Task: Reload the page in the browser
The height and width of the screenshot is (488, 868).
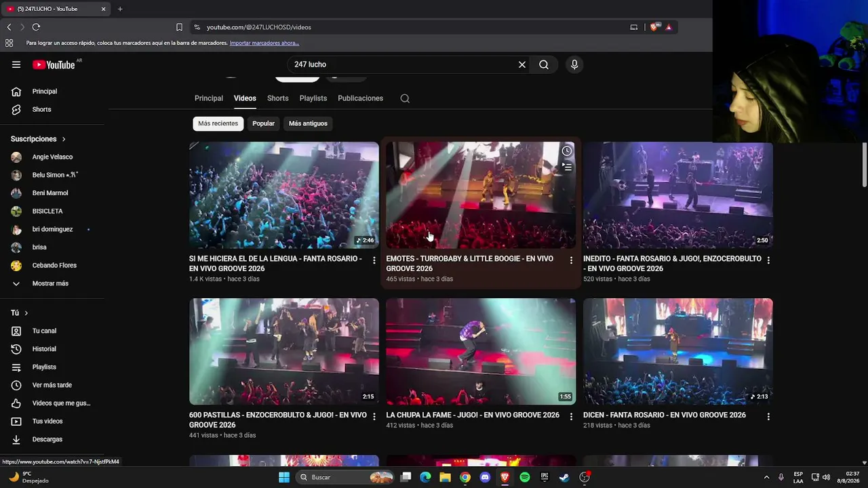Action: coord(36,27)
